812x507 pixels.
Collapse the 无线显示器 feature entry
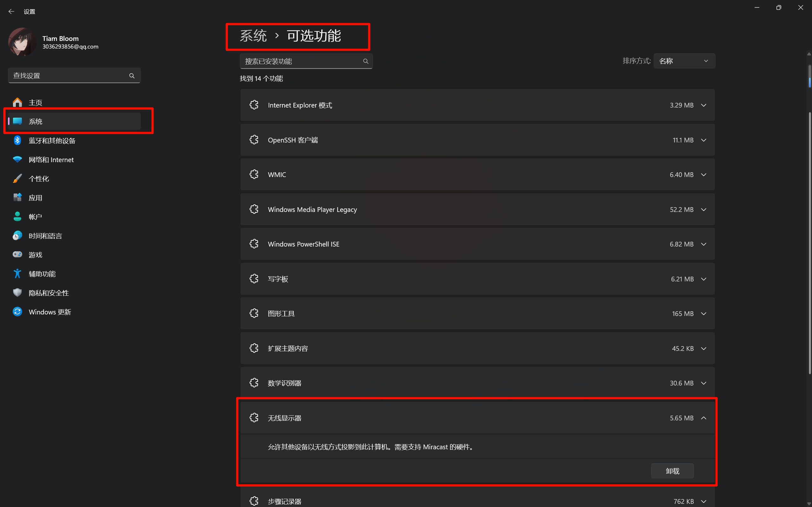(704, 418)
